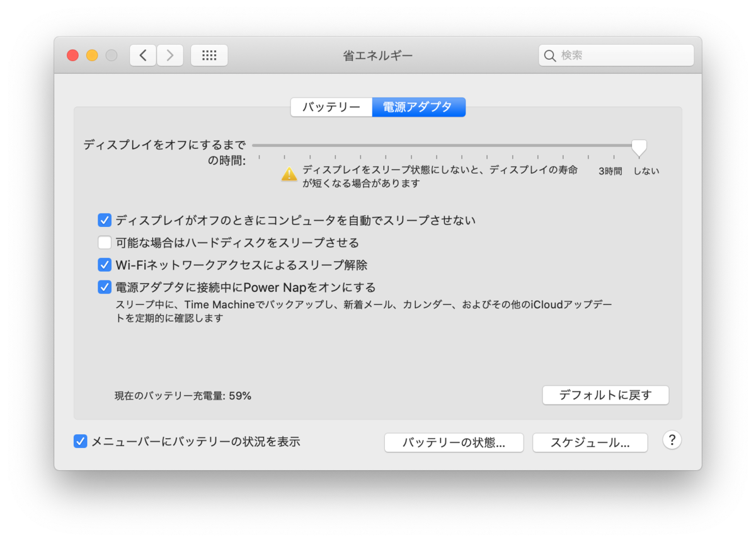Click the 現在のバッテリー充電量: 59% text
Image resolution: width=756 pixels, height=542 pixels.
pyautogui.click(x=183, y=396)
